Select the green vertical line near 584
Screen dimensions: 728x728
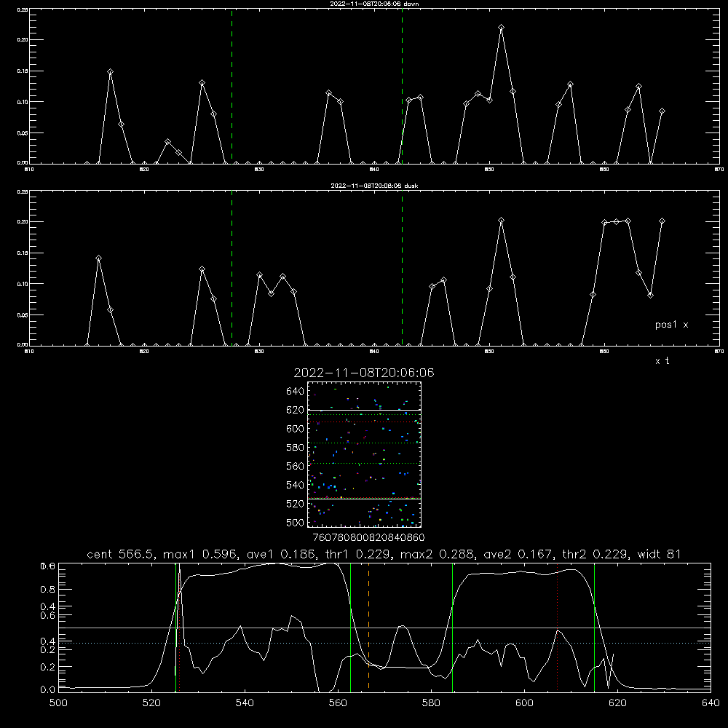click(452, 627)
